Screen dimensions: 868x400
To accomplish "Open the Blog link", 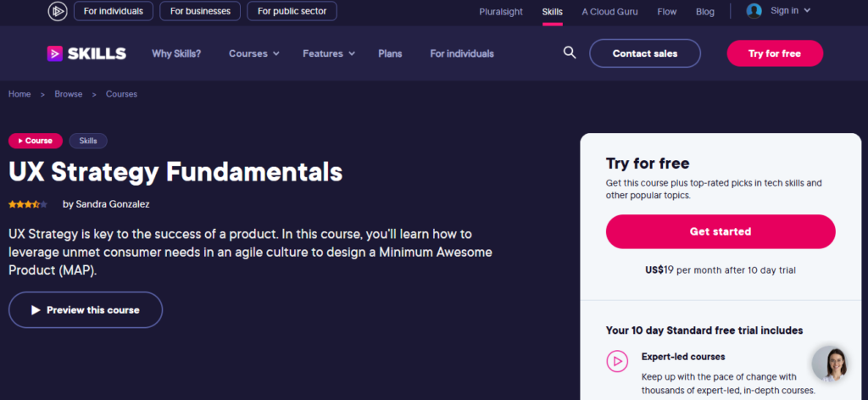I will click(705, 12).
